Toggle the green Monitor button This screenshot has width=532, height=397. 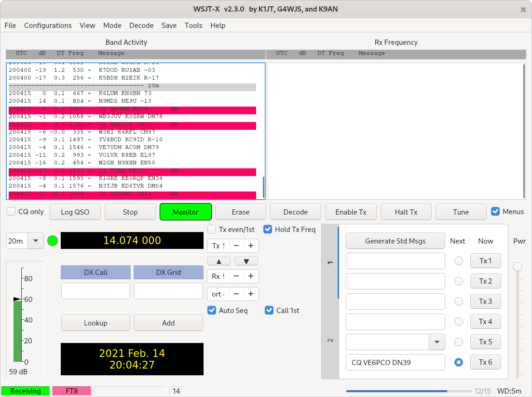tap(186, 212)
